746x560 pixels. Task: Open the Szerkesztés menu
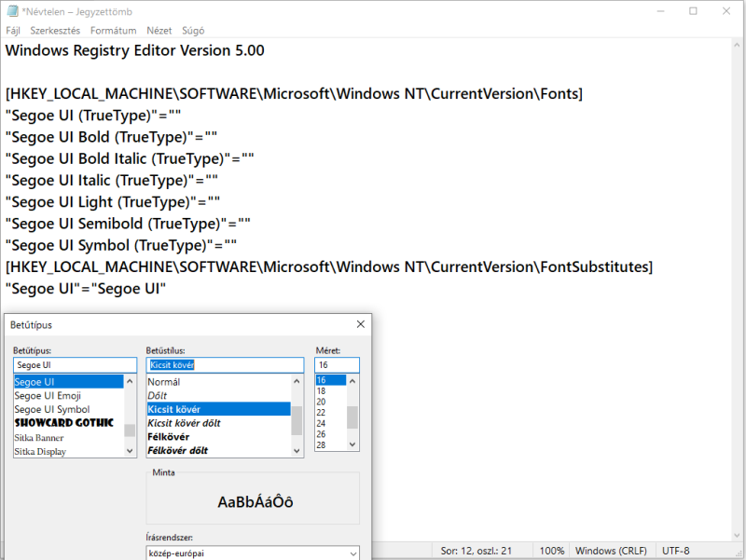pos(55,31)
